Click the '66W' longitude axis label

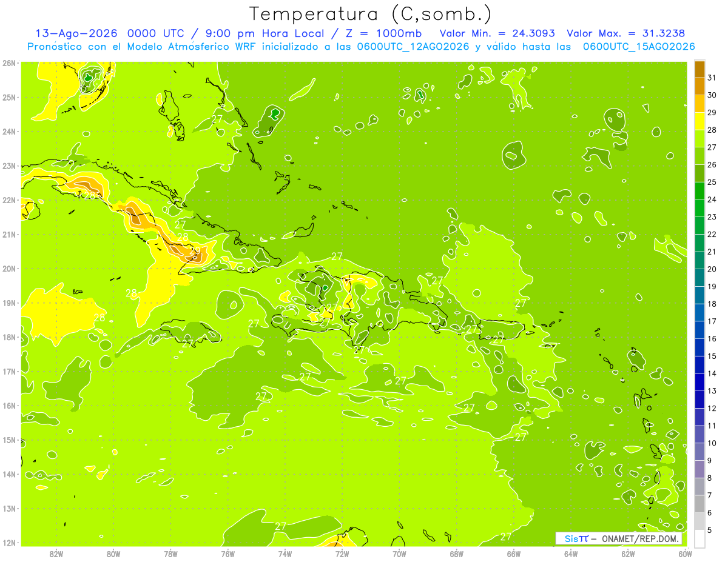pos(514,554)
